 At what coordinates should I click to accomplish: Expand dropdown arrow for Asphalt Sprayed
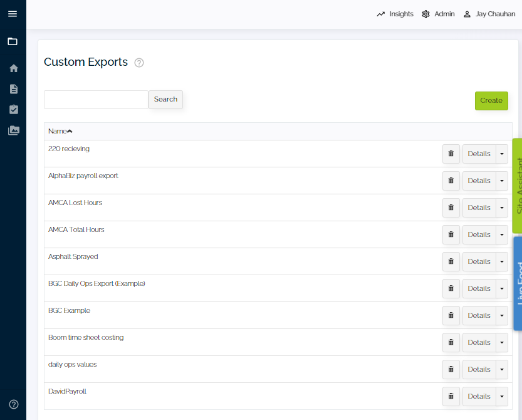(502, 261)
